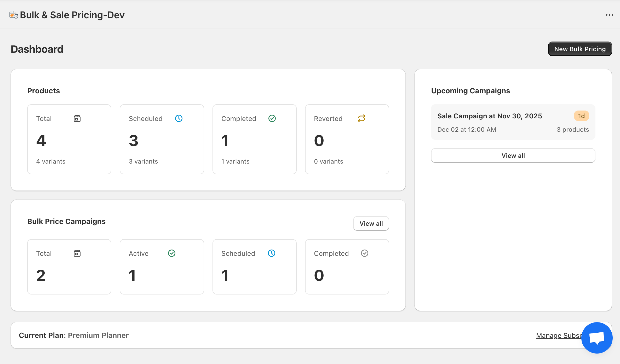Click the clock icon on campaign Scheduled card
Viewport: 620px width, 364px height.
(272, 253)
